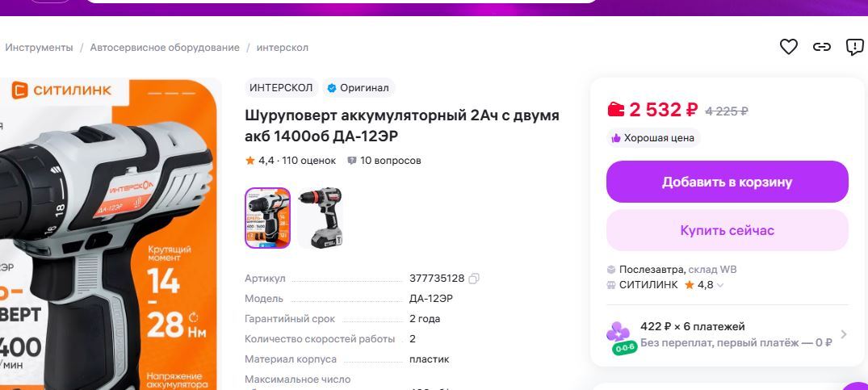Go to Автосервисное оборудование breadcrumb
The width and height of the screenshot is (868, 390).
point(165,48)
